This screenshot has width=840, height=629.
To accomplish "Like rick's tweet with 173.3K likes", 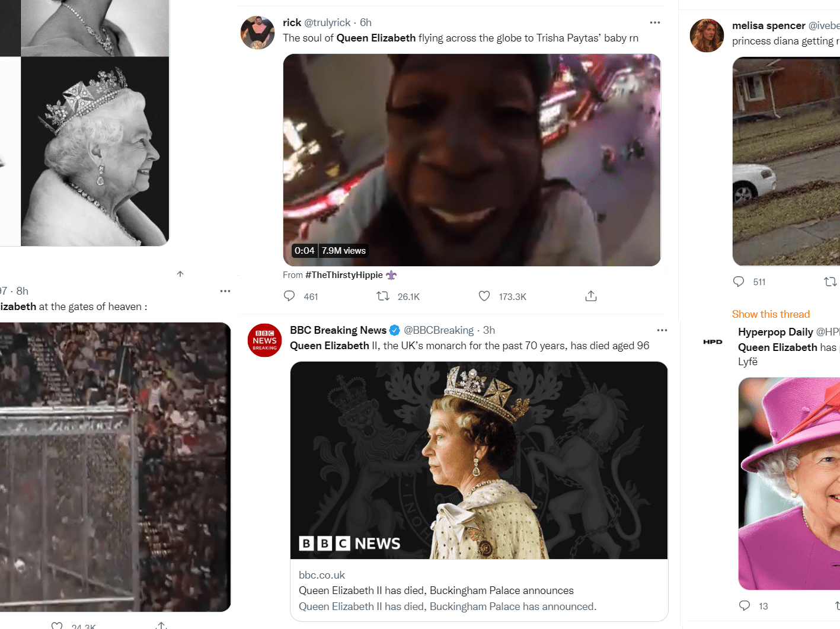I will tap(484, 296).
